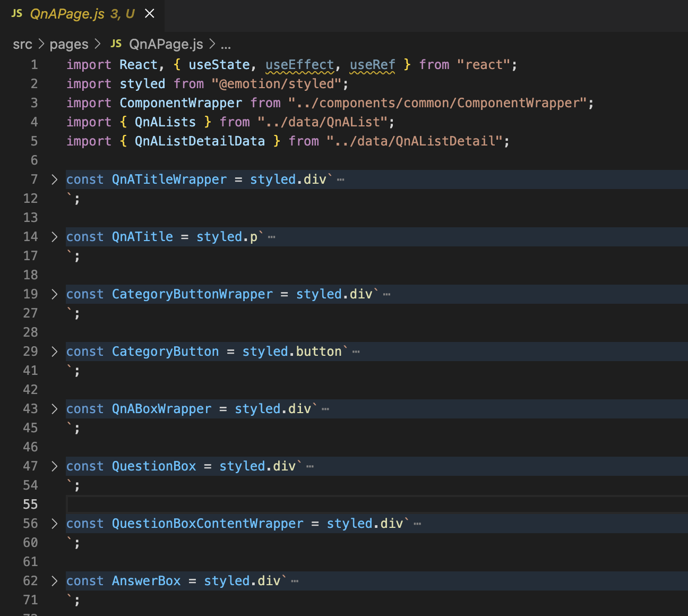The height and width of the screenshot is (616, 688).
Task: Click line number 55 in gutter
Action: (30, 504)
